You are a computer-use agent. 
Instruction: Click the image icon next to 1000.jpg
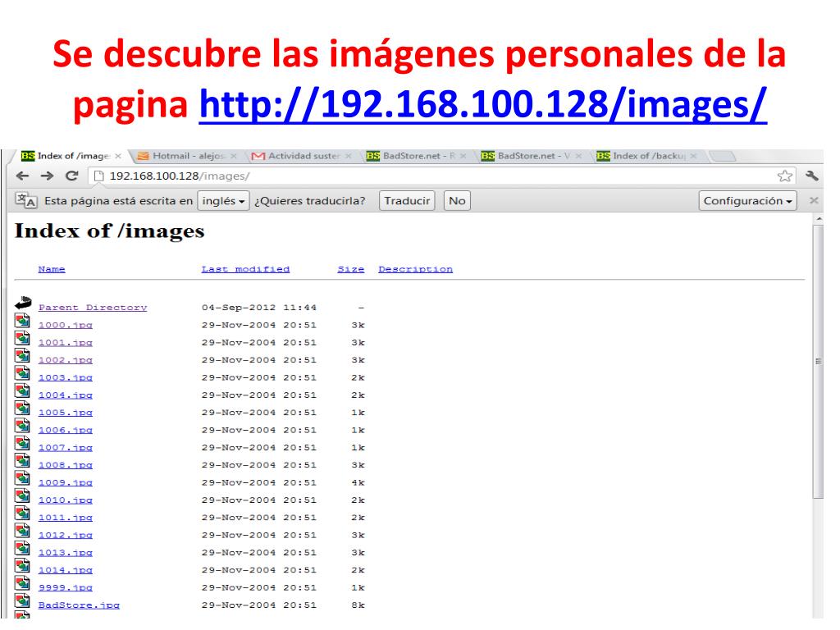(x=22, y=321)
